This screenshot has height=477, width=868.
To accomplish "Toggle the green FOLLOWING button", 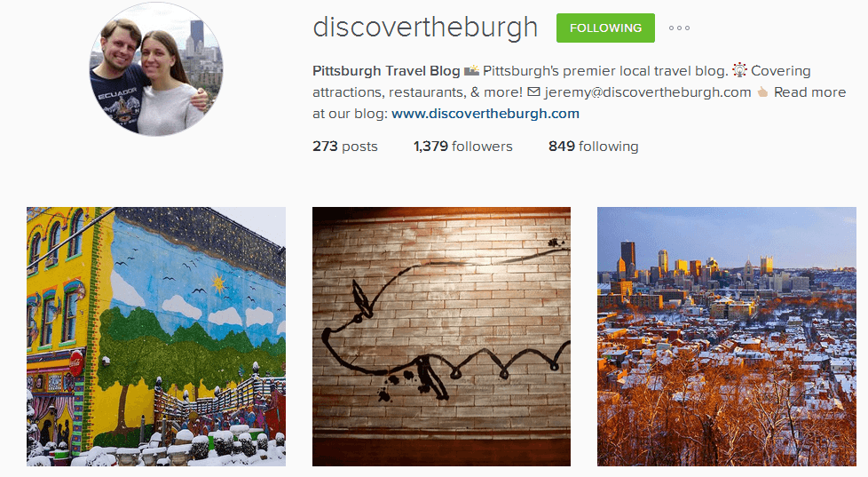I will coord(605,28).
